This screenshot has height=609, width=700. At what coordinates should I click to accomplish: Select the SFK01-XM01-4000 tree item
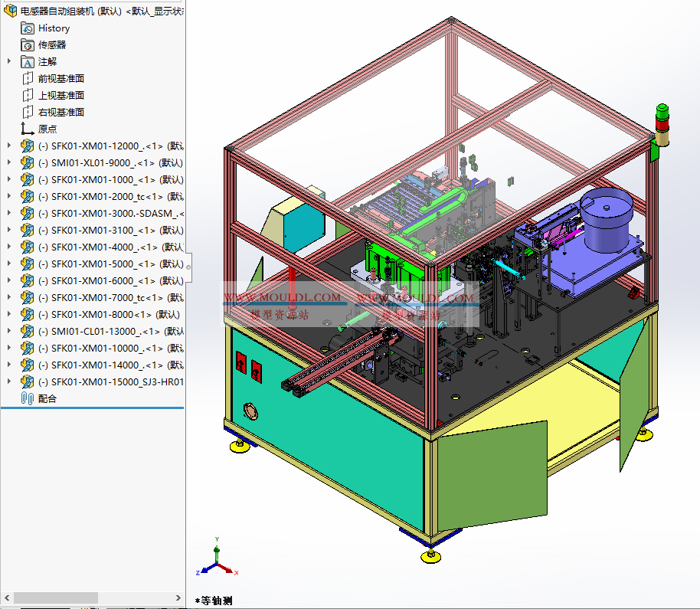[x=100, y=247]
